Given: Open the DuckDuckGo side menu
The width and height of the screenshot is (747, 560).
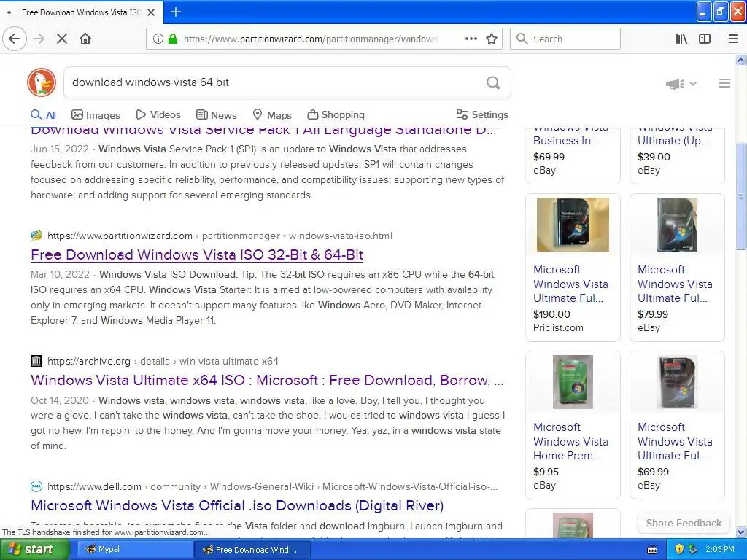Looking at the screenshot, I should [x=724, y=83].
